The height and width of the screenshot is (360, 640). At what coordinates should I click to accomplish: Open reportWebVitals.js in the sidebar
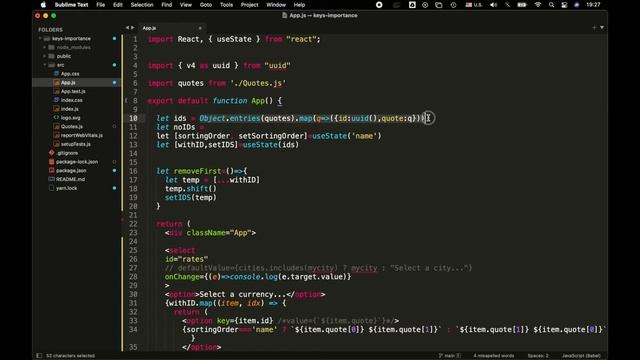82,135
